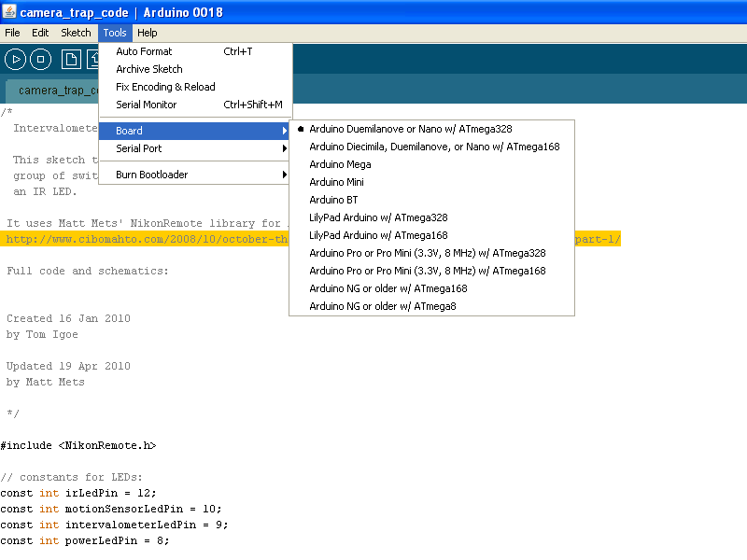Open the Help menu

coord(148,33)
